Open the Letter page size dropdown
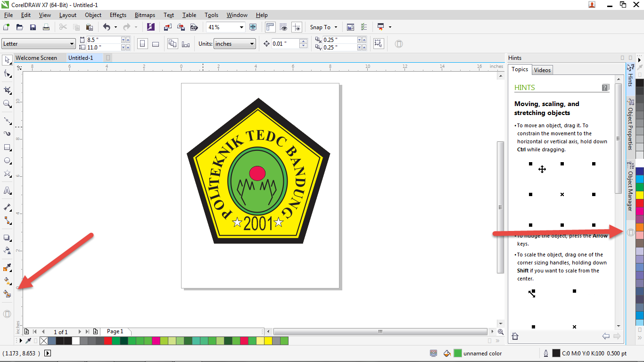Image resolution: width=644 pixels, height=362 pixels. pos(72,44)
